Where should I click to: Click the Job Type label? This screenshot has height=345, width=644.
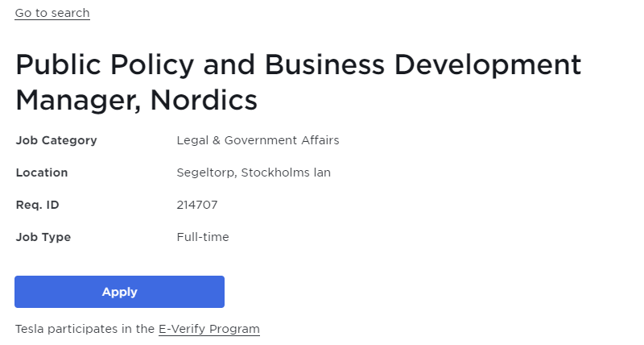point(43,237)
